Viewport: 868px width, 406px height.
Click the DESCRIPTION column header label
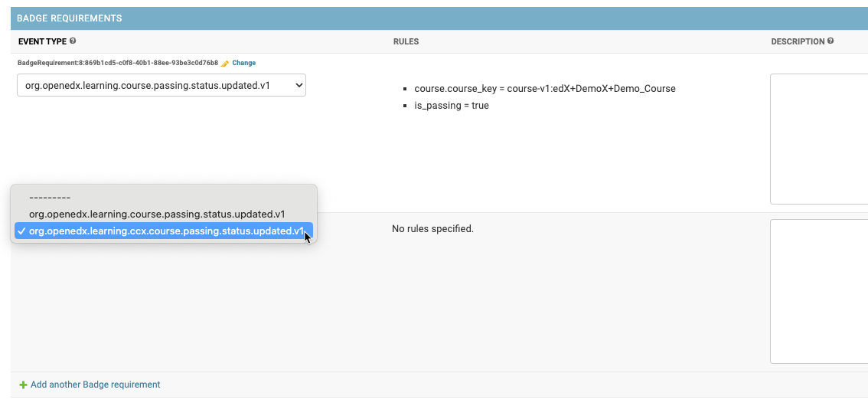(x=798, y=41)
